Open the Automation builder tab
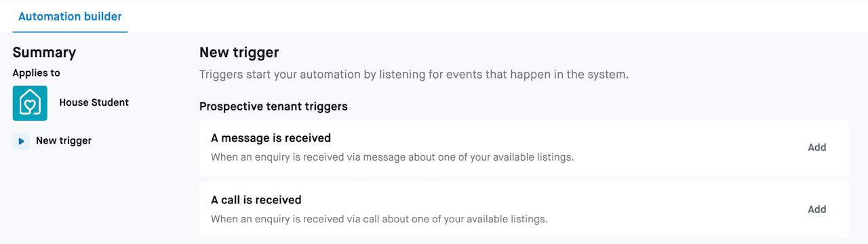 [70, 17]
